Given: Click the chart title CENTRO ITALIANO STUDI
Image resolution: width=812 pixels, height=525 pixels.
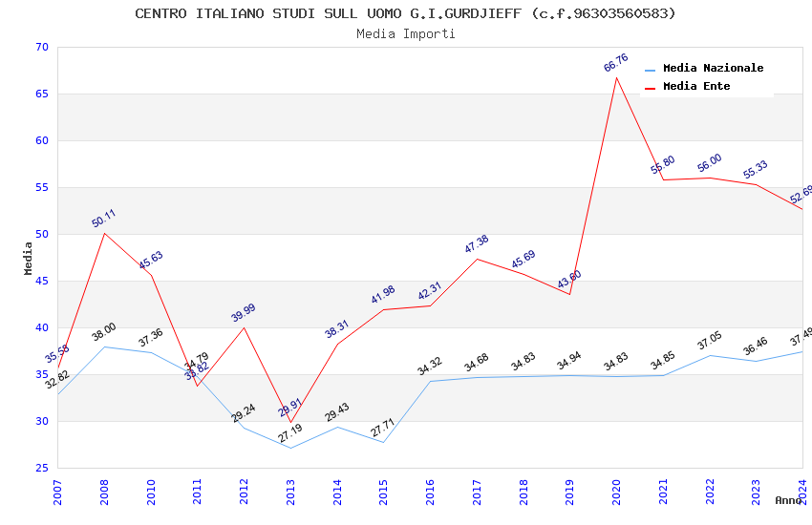Looking at the screenshot, I should [405, 13].
